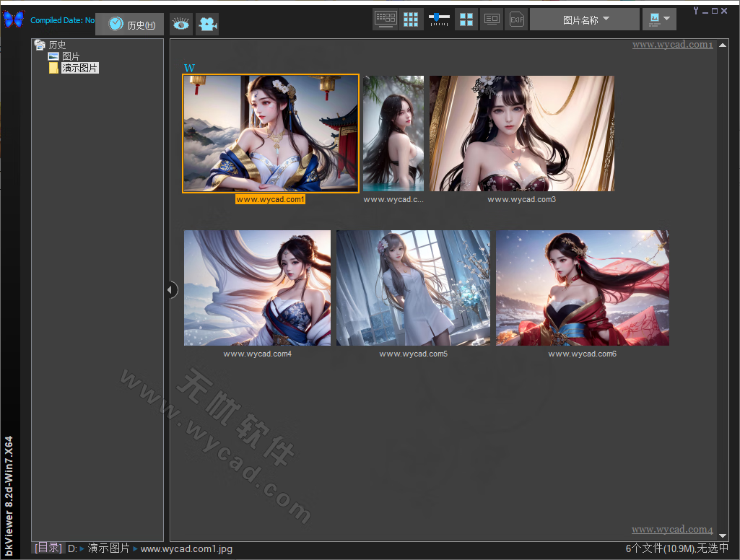Click the four-tile layout icon
Viewport: 740px width, 560px height.
pos(466,19)
